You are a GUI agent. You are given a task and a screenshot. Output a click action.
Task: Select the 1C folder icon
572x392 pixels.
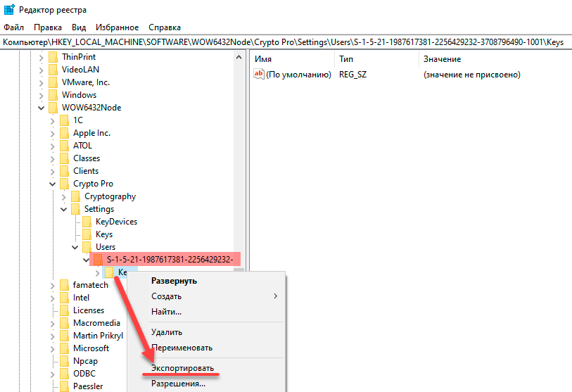[x=65, y=120]
